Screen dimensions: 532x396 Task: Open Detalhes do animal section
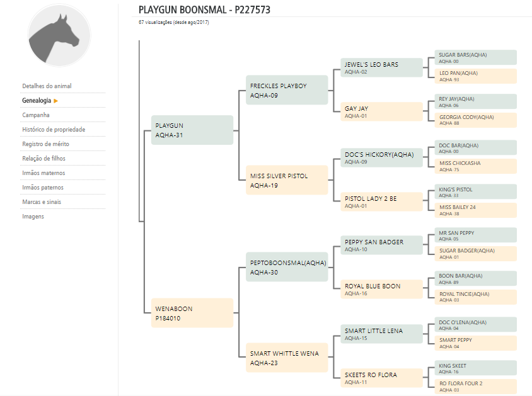[47, 86]
